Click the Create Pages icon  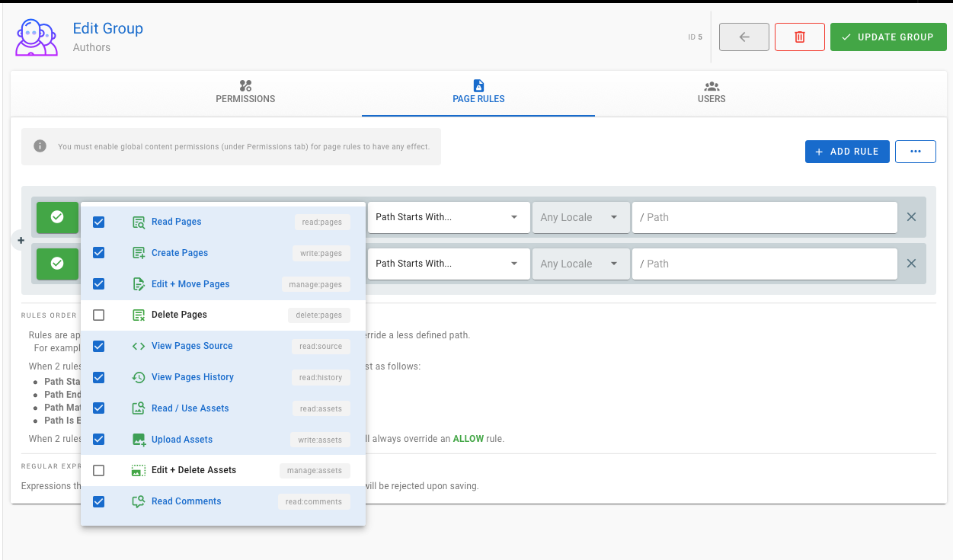pyautogui.click(x=139, y=253)
